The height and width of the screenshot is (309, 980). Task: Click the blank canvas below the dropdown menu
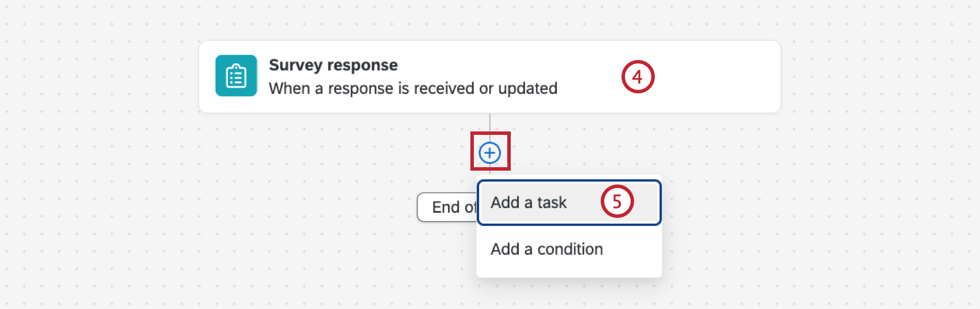568,294
